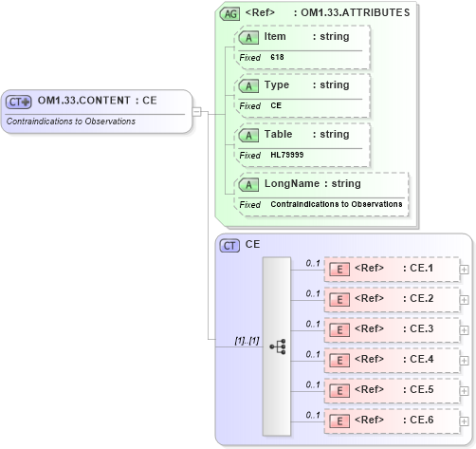The width and height of the screenshot is (476, 449).
Task: Expand the CE.1 element reference
Action: tap(464, 270)
